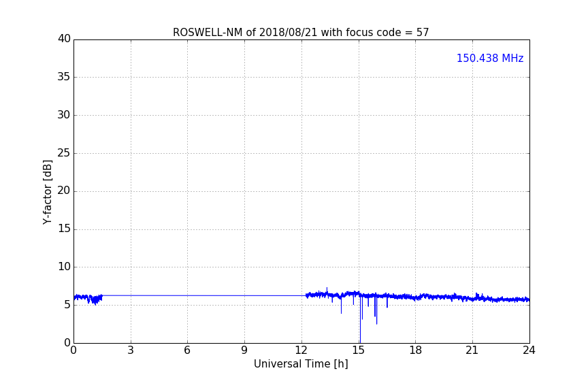Click the x-axis tick label 9

click(x=244, y=350)
